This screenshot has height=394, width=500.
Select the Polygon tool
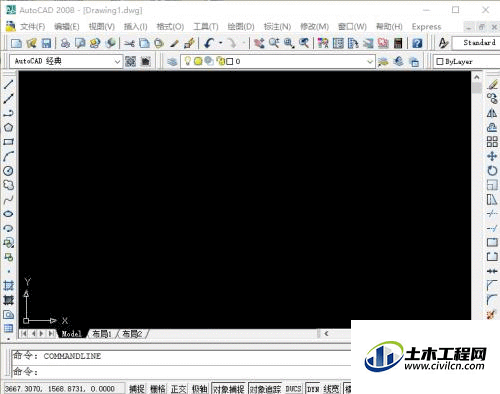pos(8,127)
